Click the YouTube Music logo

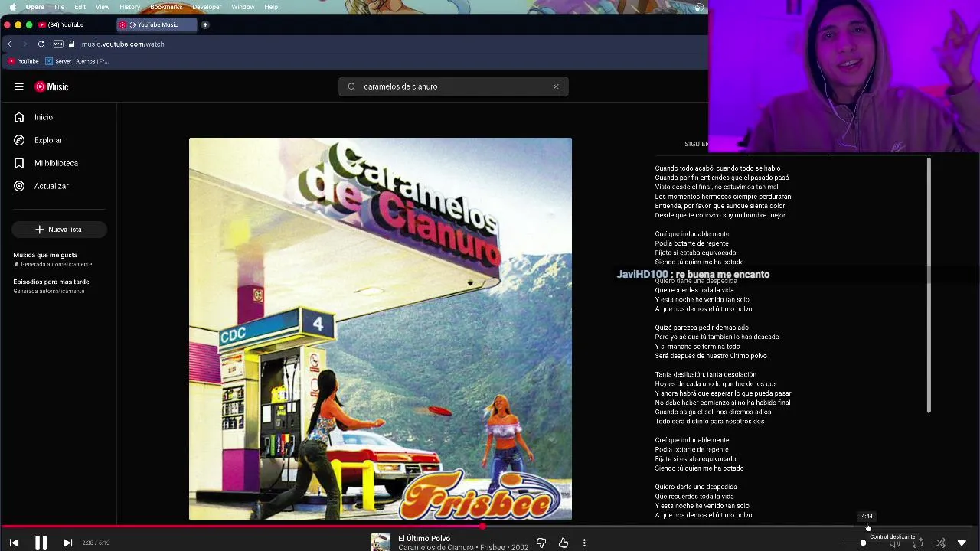(x=52, y=86)
